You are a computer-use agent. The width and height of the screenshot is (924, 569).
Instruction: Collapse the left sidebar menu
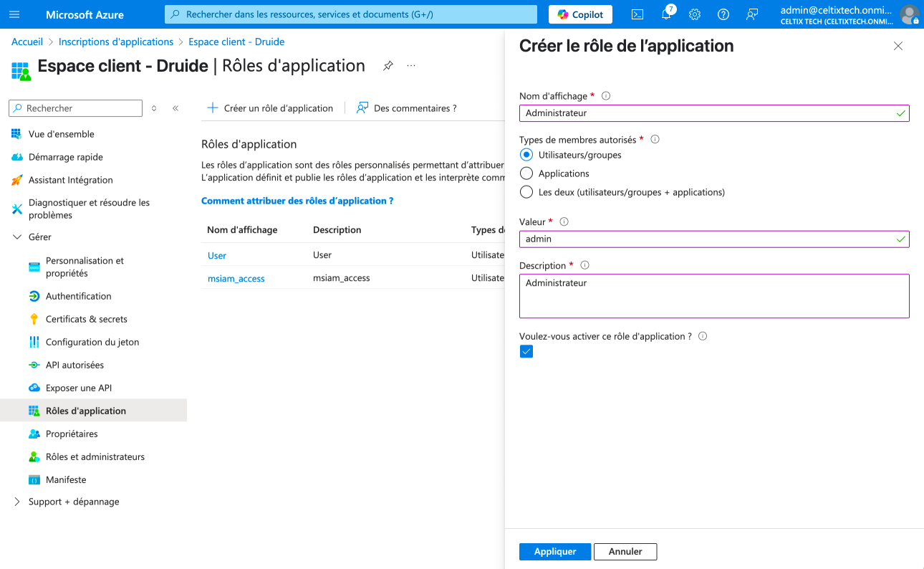(175, 108)
